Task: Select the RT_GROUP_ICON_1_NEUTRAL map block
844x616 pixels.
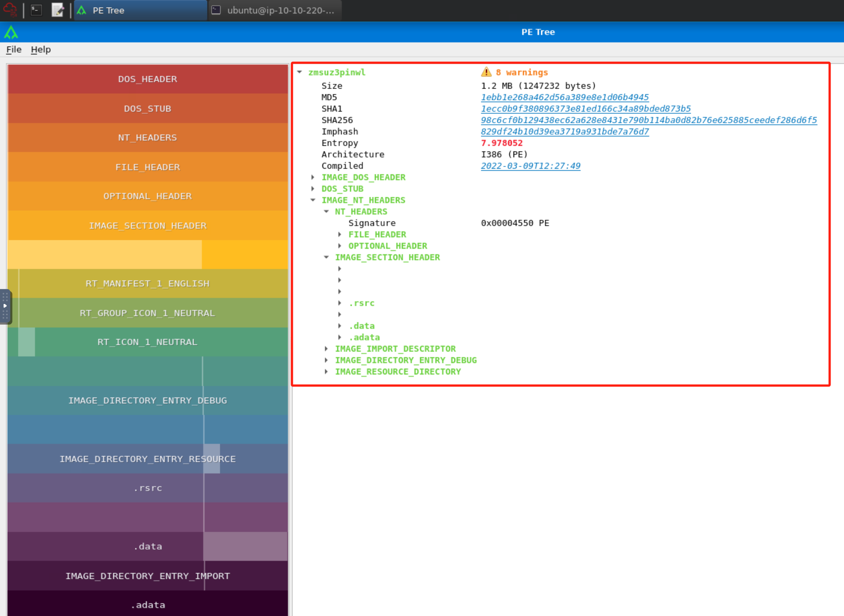Action: click(148, 313)
